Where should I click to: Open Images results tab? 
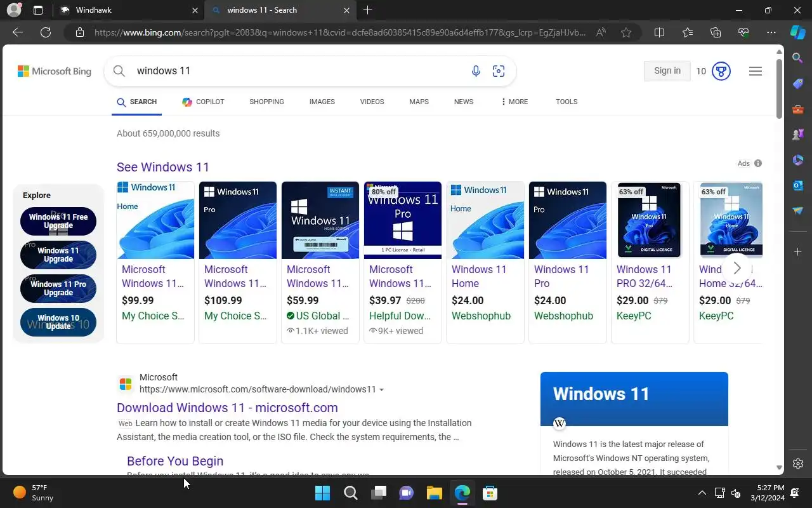coord(322,102)
